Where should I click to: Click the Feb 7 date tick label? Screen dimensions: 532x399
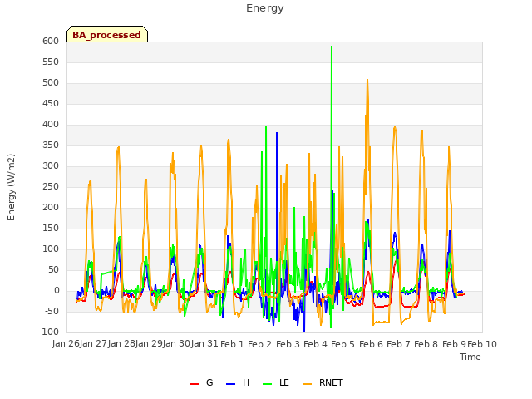[x=399, y=344]
